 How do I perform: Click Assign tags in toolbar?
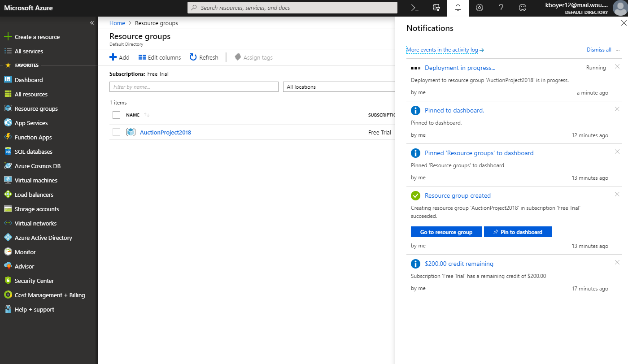click(x=253, y=57)
